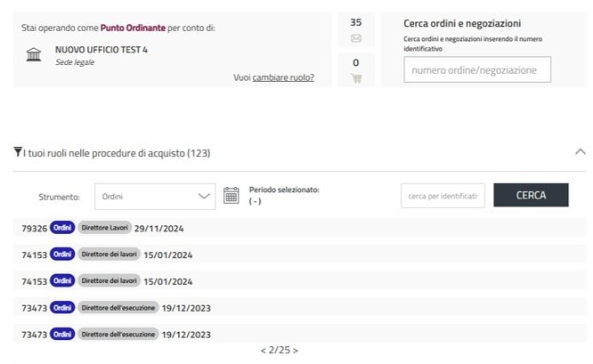This screenshot has width=593, height=364.
Task: Focus the numero ordine/negoziazione search field
Action: pos(476,69)
